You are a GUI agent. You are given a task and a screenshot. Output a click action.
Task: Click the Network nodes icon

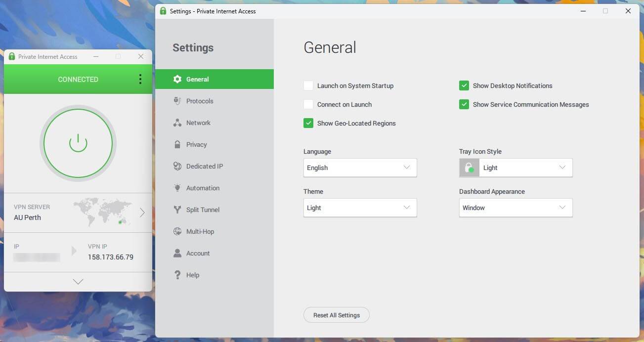[177, 123]
